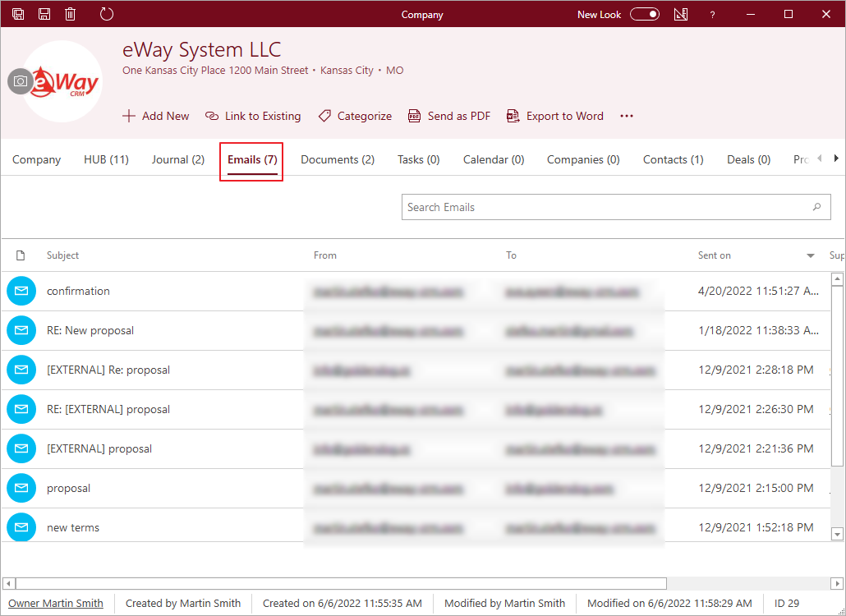Select the RE: [EXTERNAL] proposal subject

[x=108, y=409]
